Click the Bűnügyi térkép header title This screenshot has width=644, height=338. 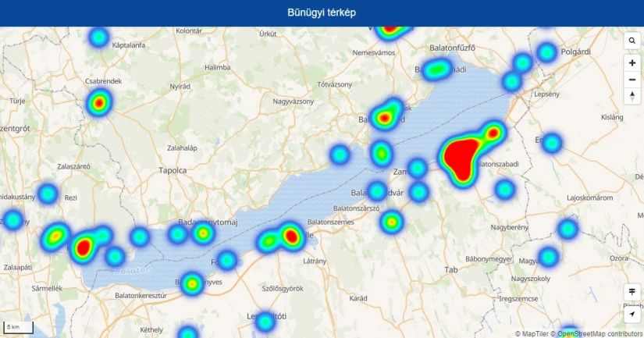[x=322, y=13]
